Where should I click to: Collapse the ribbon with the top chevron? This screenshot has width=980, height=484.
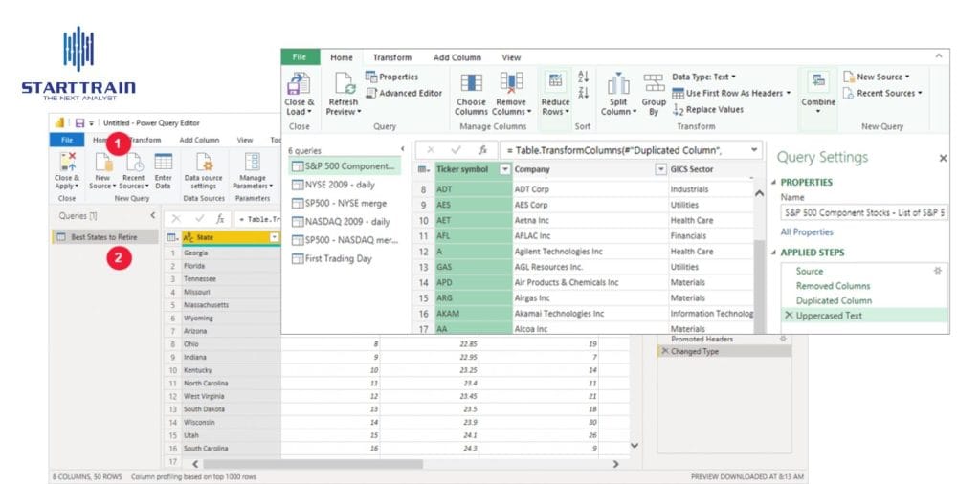pos(938,56)
